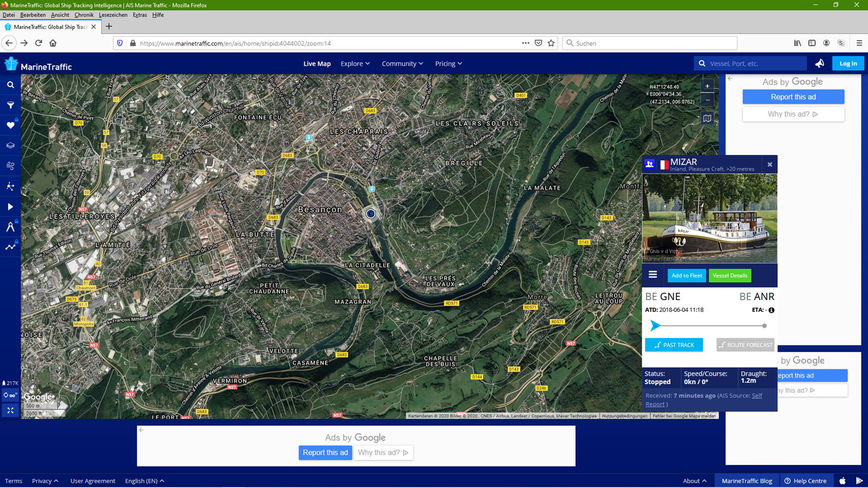Click the Log in button
This screenshot has height=488, width=868.
click(848, 64)
